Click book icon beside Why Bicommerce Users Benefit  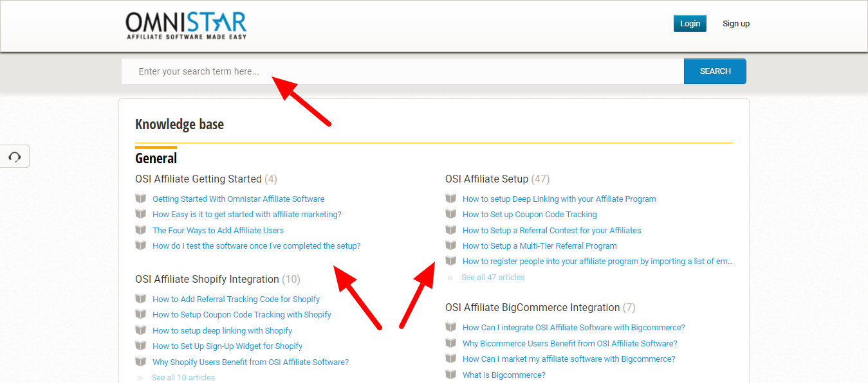point(451,343)
